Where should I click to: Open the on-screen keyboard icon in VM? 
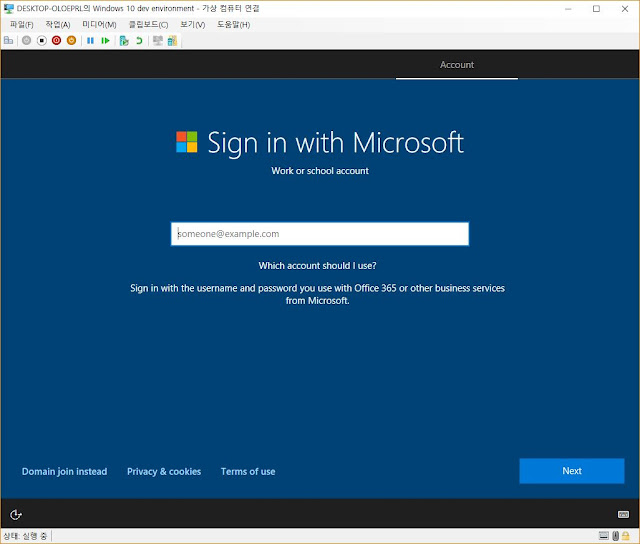tap(623, 514)
